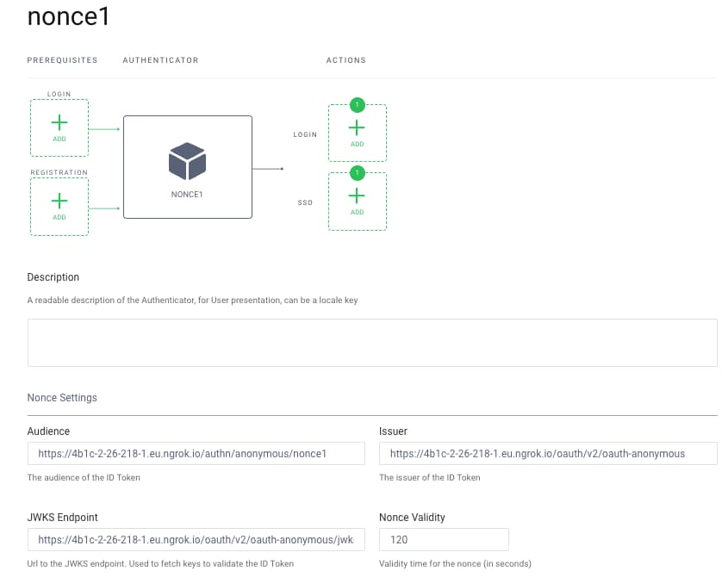Click the arrow leaving the NONCE1 box
Image resolution: width=728 pixels, height=577 pixels.
[x=268, y=169]
